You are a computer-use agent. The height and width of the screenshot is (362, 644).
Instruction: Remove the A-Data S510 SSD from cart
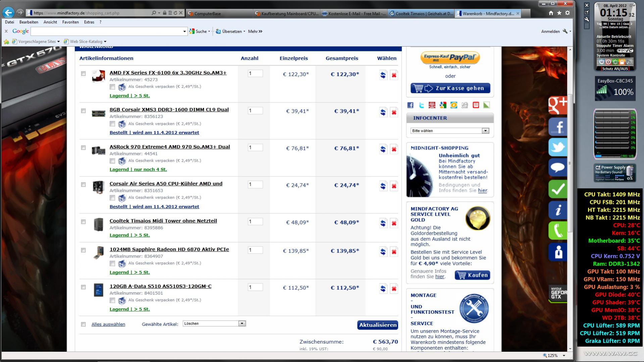pyautogui.click(x=394, y=289)
